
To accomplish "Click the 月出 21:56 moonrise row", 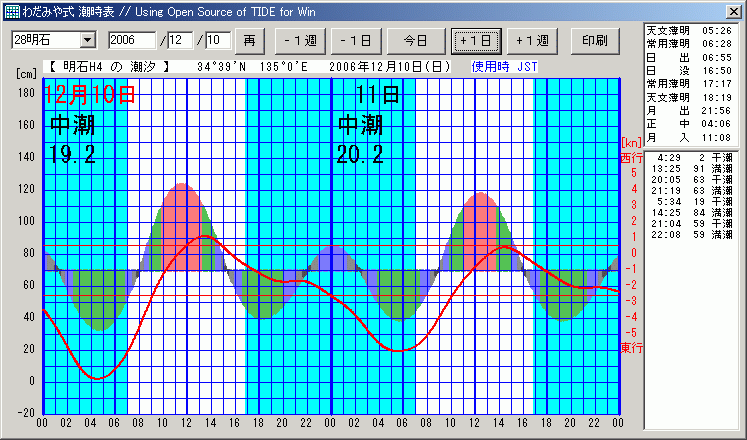I will [x=690, y=110].
